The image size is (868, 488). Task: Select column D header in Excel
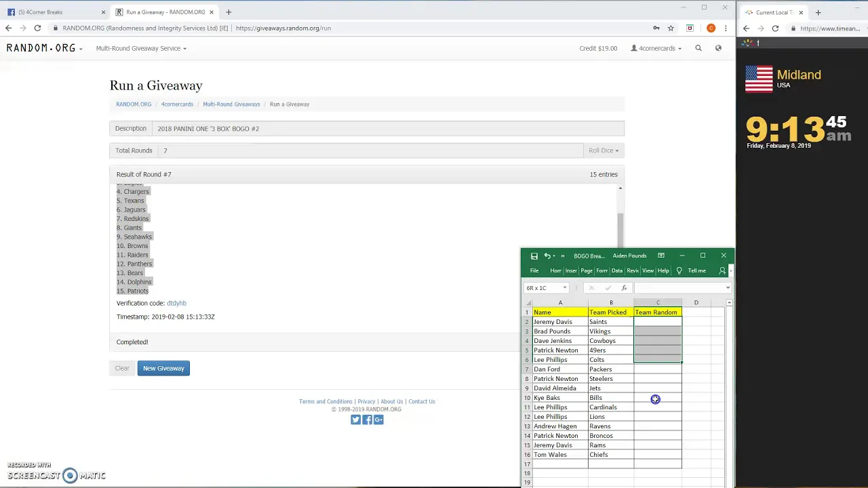[x=696, y=302]
